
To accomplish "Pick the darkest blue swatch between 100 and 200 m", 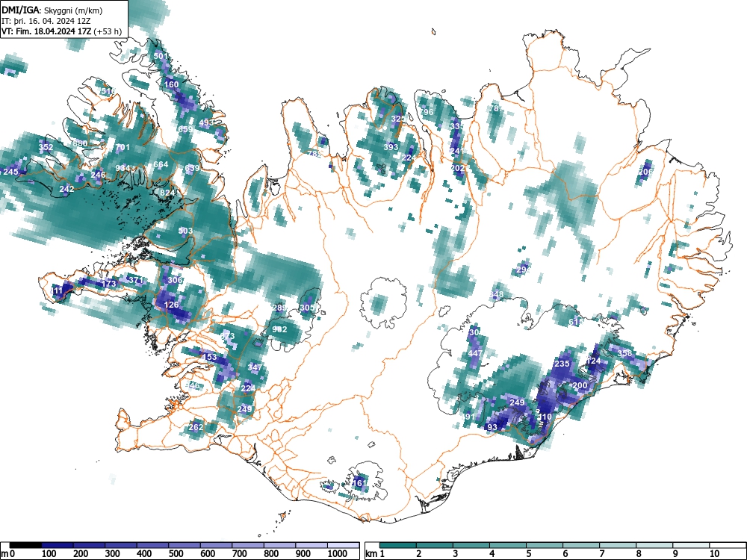I will pyautogui.click(x=58, y=545).
